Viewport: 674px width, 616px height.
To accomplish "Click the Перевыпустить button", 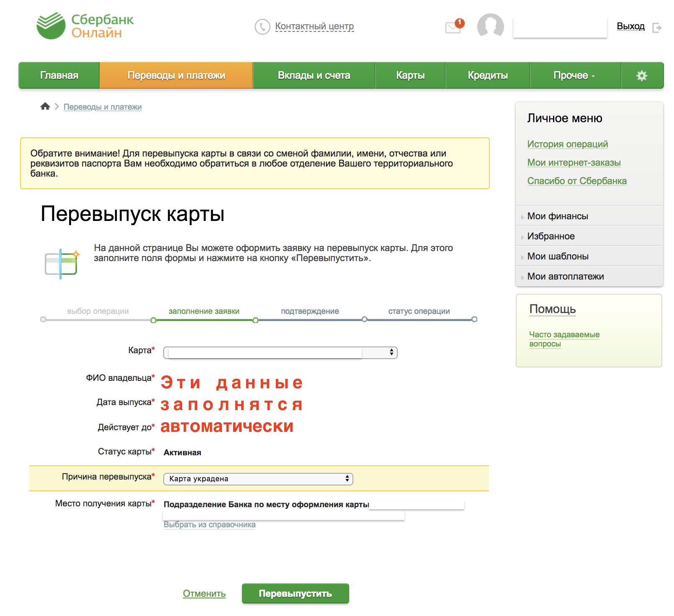I will pos(295,593).
